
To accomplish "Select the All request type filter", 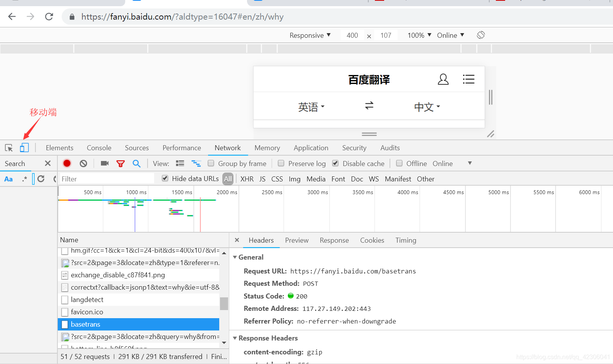I will pyautogui.click(x=228, y=179).
